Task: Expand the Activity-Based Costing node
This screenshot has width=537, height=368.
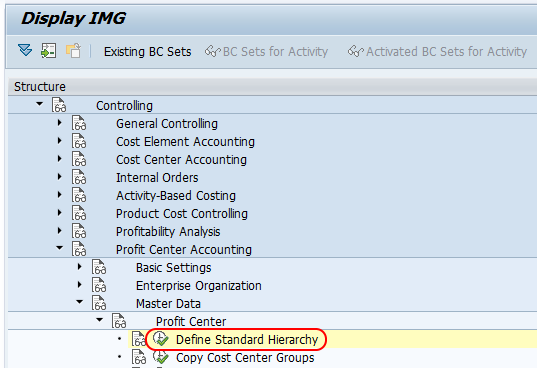Action: coord(60,195)
